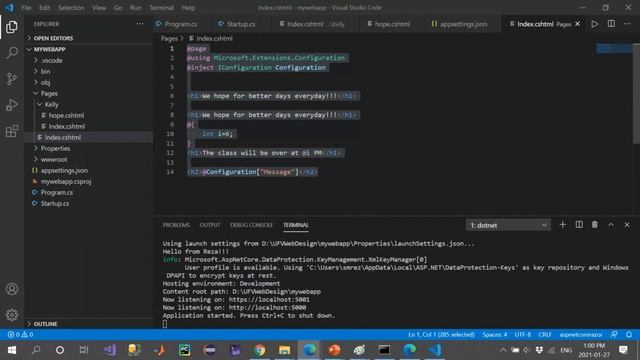Click the Explorer more actions ellipsis
This screenshot has height=360, width=640.
coord(140,24)
